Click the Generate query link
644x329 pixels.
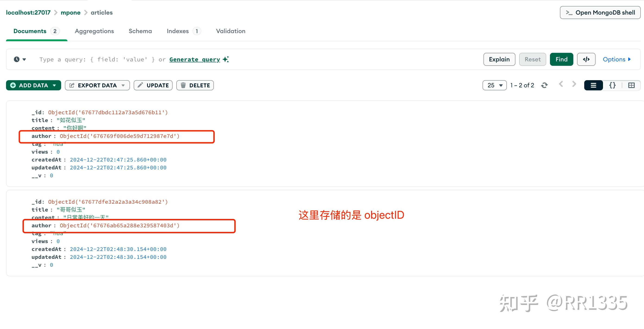click(x=195, y=59)
